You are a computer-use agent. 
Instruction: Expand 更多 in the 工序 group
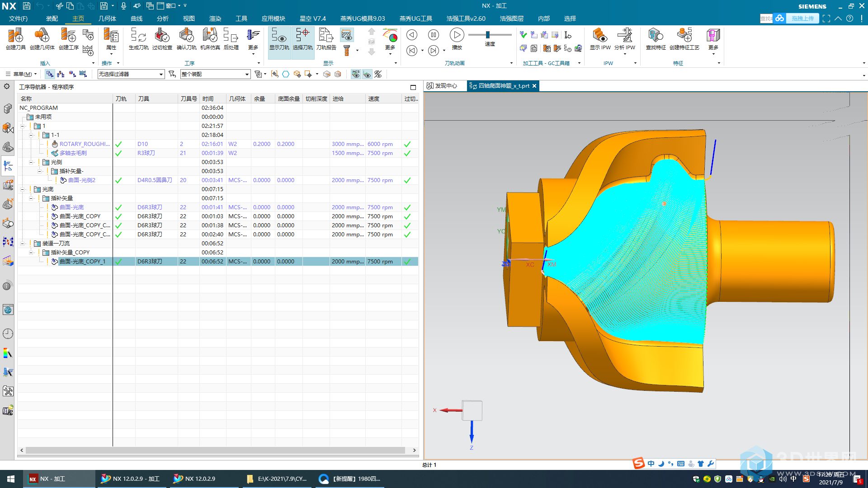[x=253, y=41]
